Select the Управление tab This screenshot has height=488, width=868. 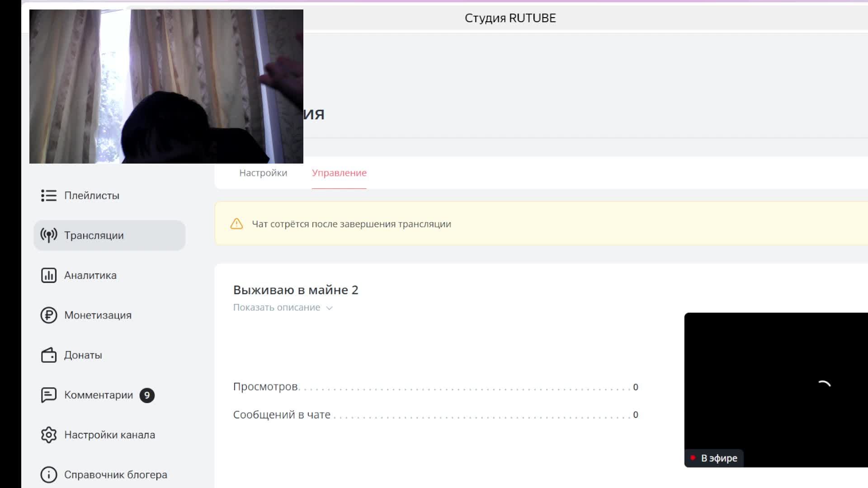point(339,173)
